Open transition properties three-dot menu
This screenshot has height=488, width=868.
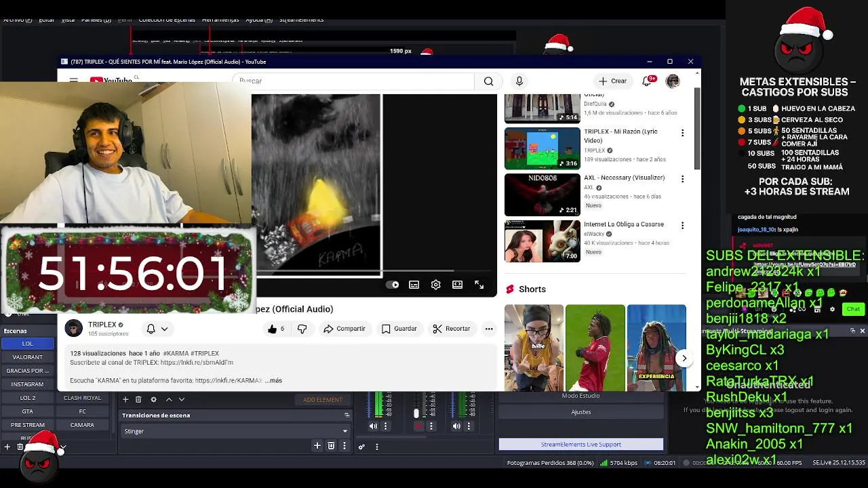coord(344,445)
